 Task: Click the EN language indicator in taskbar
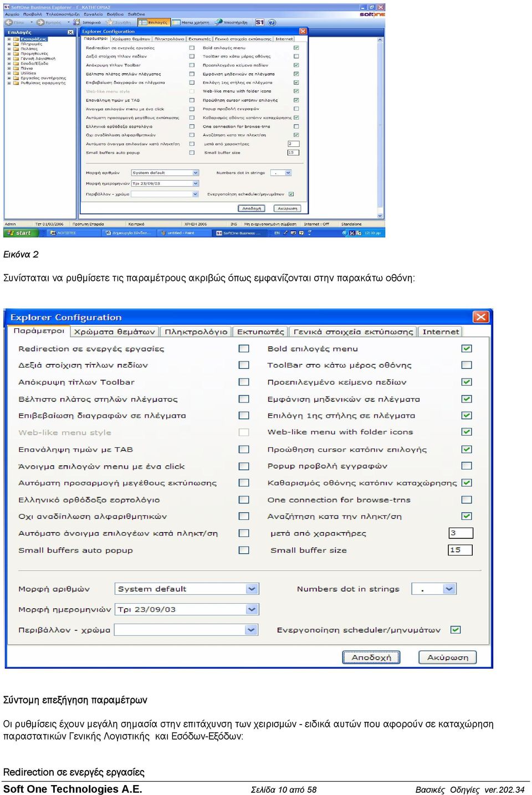(x=277, y=233)
